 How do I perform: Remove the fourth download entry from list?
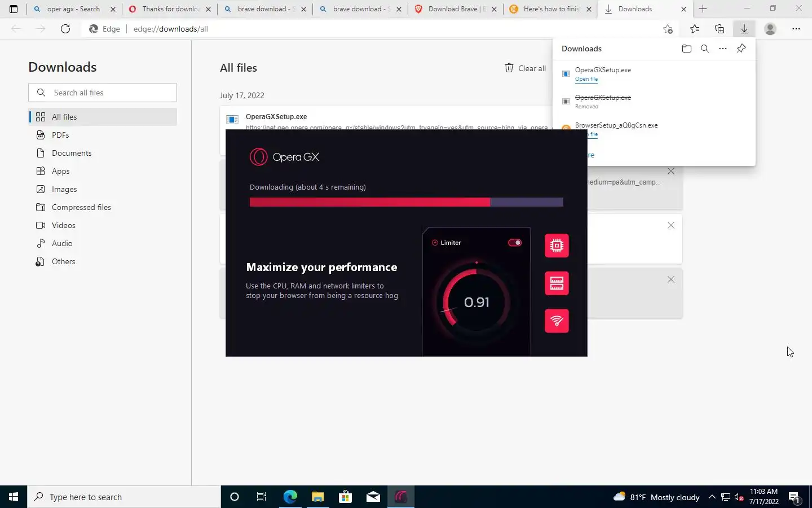(x=671, y=279)
